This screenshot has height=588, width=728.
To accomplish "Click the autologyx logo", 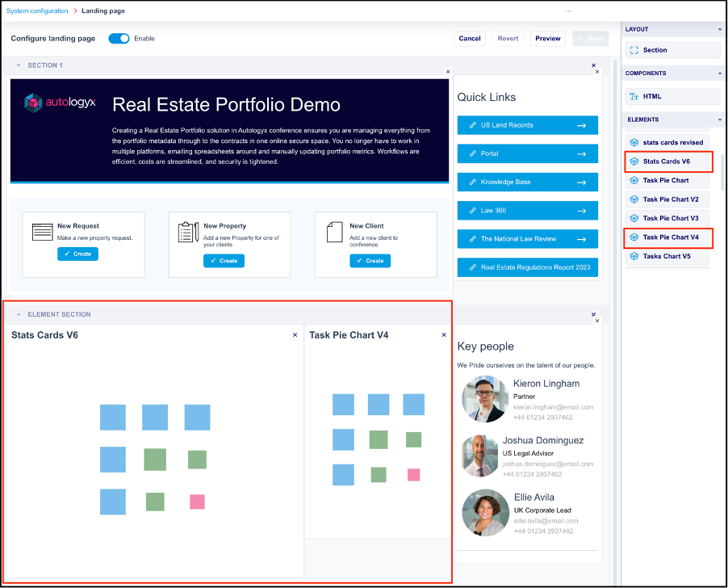I will click(60, 103).
